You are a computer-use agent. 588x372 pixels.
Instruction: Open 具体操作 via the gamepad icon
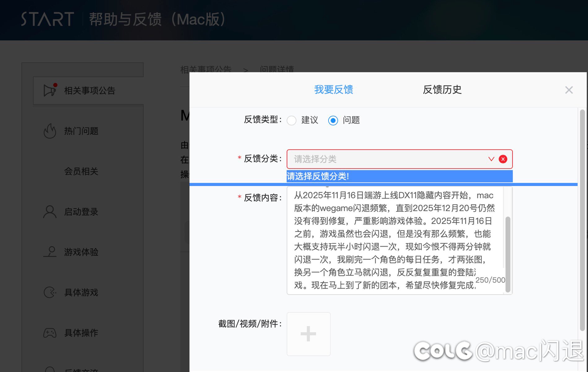(50, 333)
